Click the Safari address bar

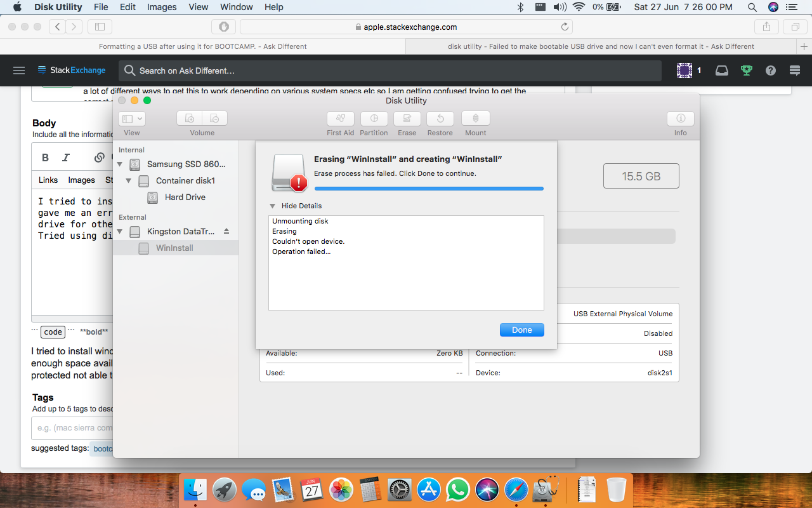pyautogui.click(x=406, y=27)
